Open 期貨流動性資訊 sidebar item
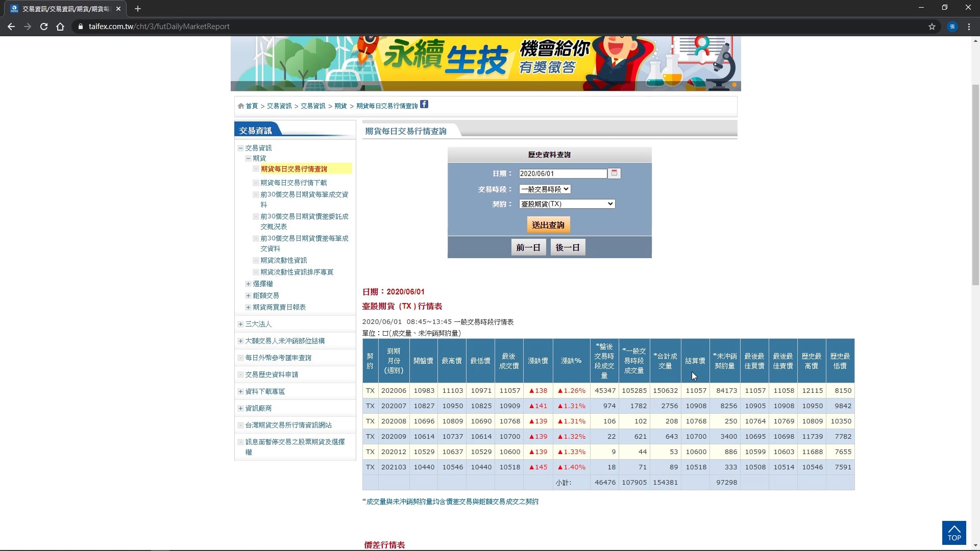Image resolution: width=980 pixels, height=551 pixels. click(x=283, y=260)
